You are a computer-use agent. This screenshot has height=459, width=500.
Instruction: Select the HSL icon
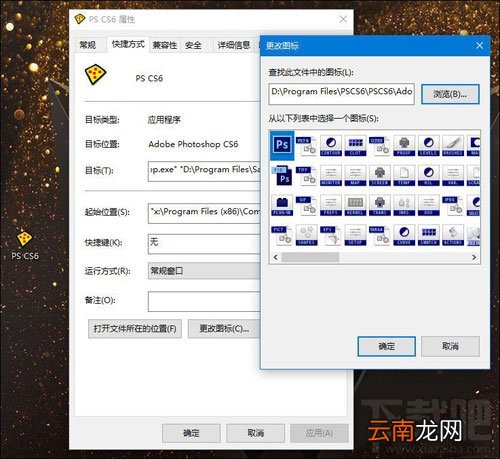tap(429, 175)
